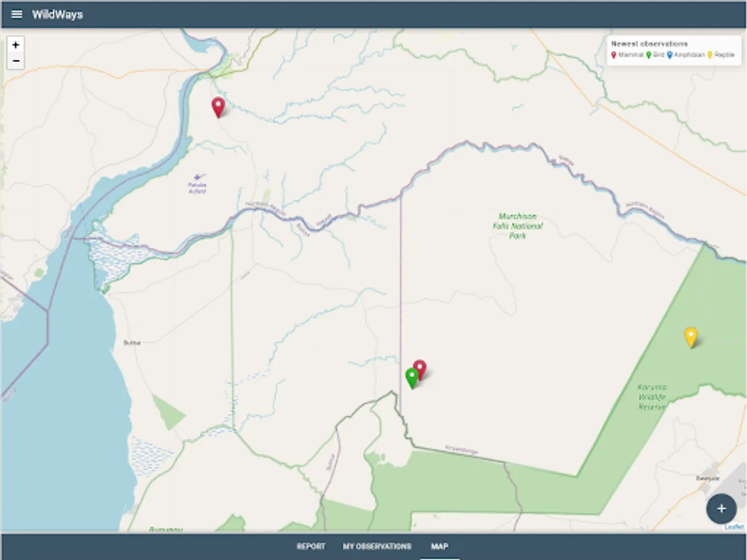Select the green bird observation marker
747x560 pixels.
coord(411,378)
